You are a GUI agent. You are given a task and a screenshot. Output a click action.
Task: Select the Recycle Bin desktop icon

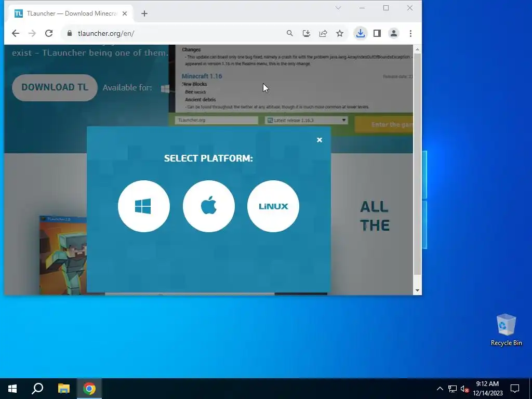click(x=506, y=330)
